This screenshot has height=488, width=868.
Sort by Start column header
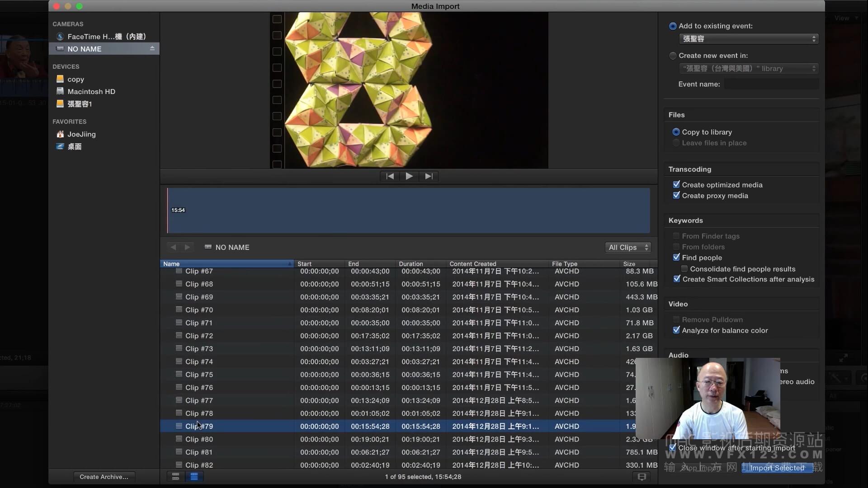click(320, 263)
